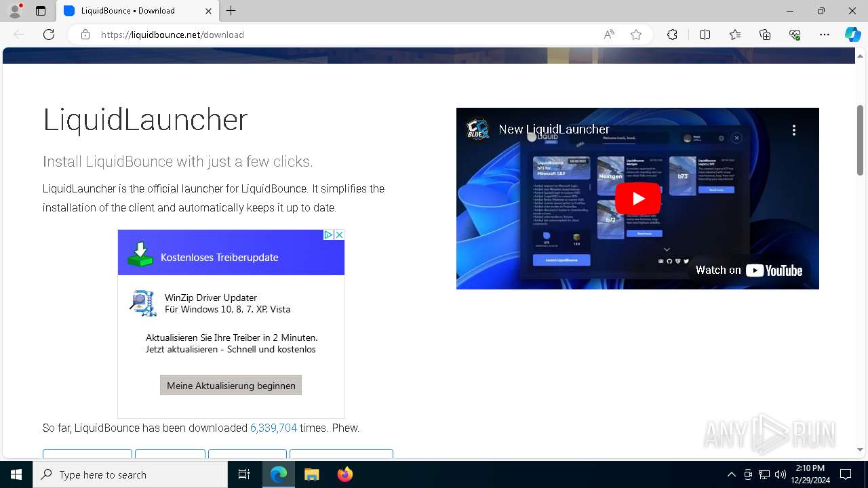The height and width of the screenshot is (488, 868).
Task: Open File Explorer from the taskbar
Action: 311,474
